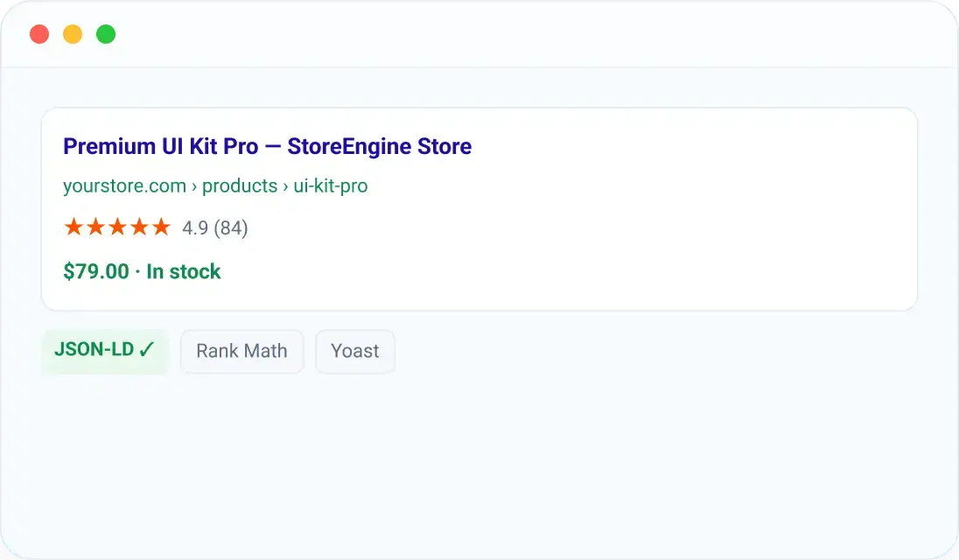Viewport: 959px width, 560px height.
Task: Switch to the Rank Math tab
Action: coord(241,351)
